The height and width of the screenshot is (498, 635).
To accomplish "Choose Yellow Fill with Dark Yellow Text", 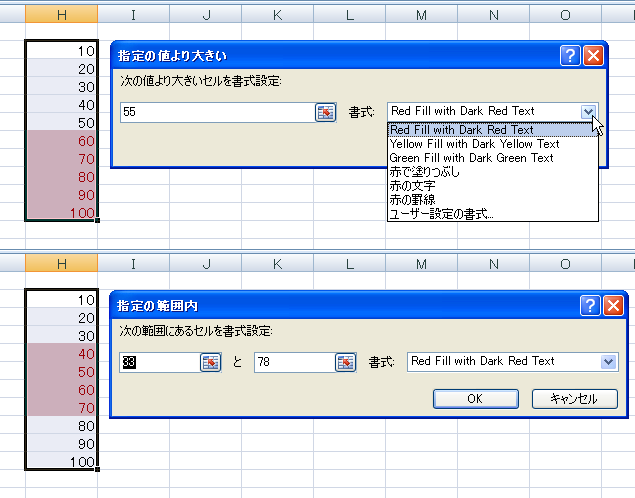I will 474,144.
